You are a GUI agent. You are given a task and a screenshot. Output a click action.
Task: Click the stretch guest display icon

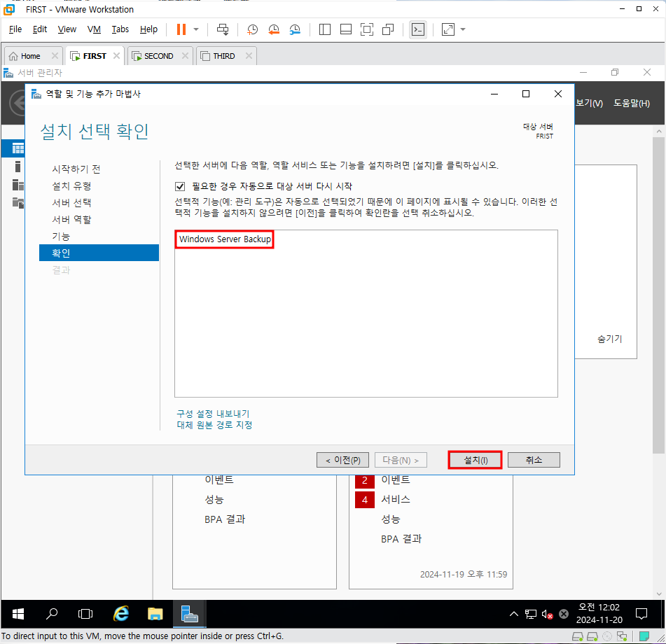[448, 29]
